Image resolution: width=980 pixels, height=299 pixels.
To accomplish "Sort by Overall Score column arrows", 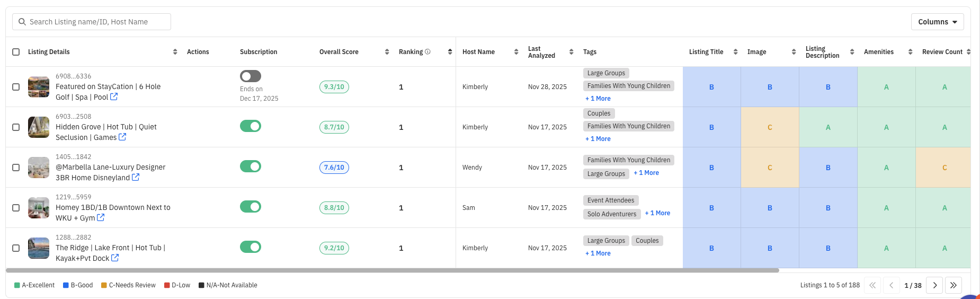I will coord(387,52).
